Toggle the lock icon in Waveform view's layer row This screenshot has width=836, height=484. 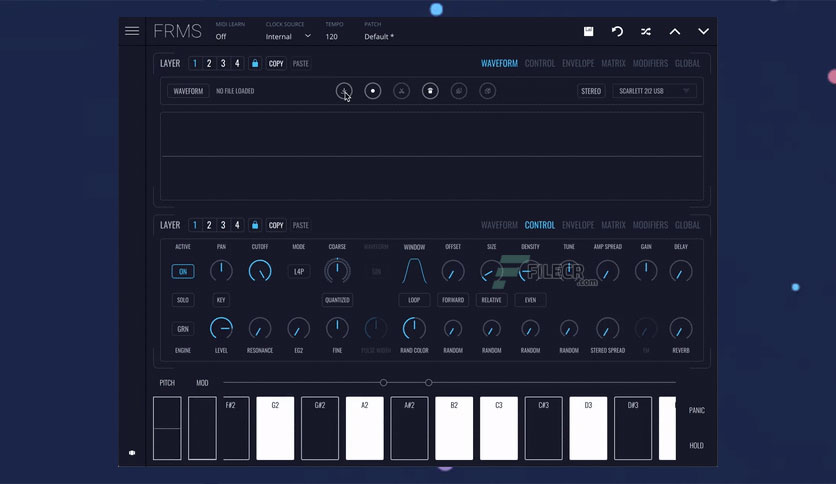(255, 63)
